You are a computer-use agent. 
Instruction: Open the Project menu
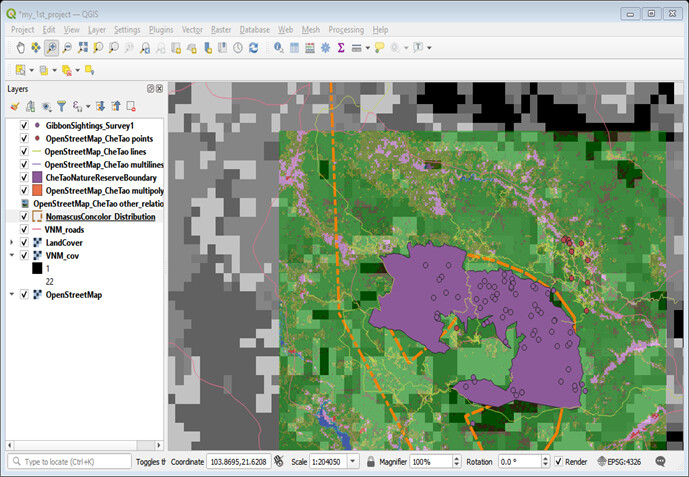tap(22, 29)
